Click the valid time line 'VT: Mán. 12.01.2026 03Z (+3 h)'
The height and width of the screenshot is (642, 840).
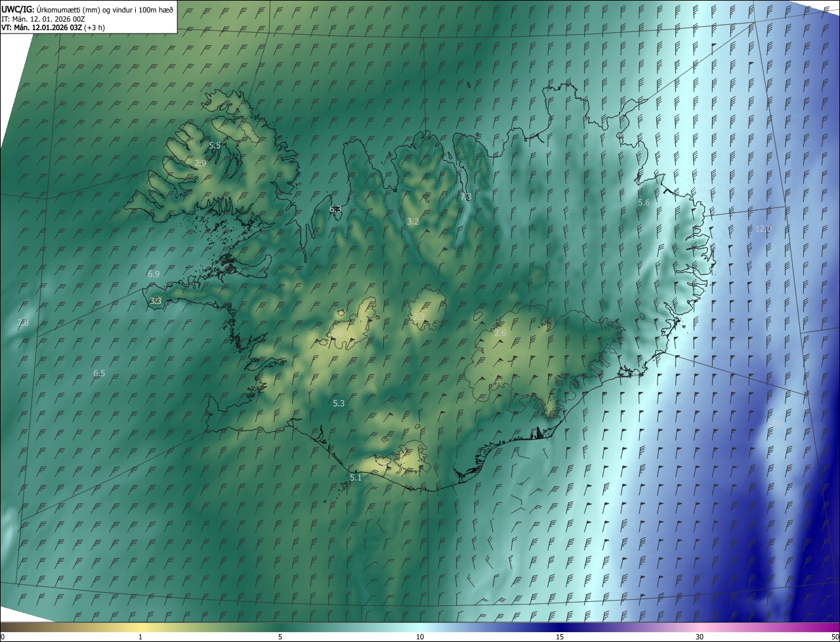click(53, 28)
